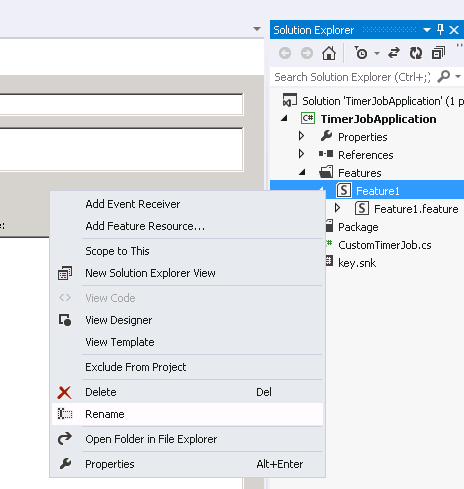Choose Rename from the context menu
The image size is (464, 489).
pyautogui.click(x=188, y=414)
